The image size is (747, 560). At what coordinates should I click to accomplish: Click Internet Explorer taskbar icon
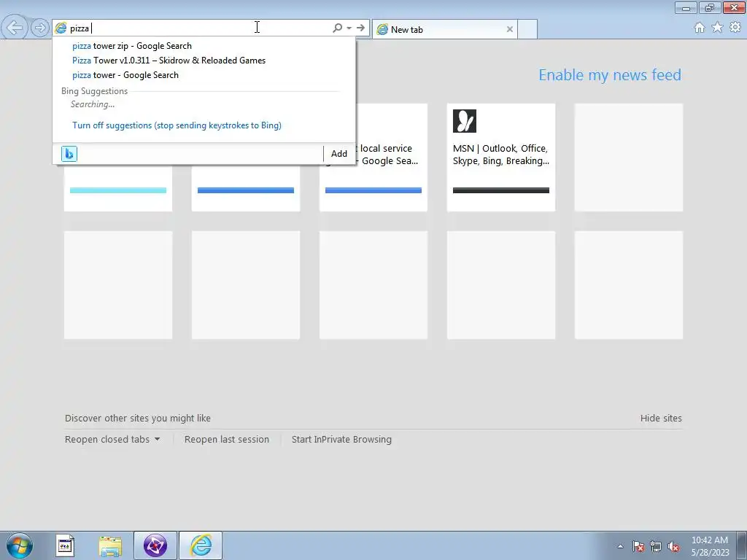point(201,545)
